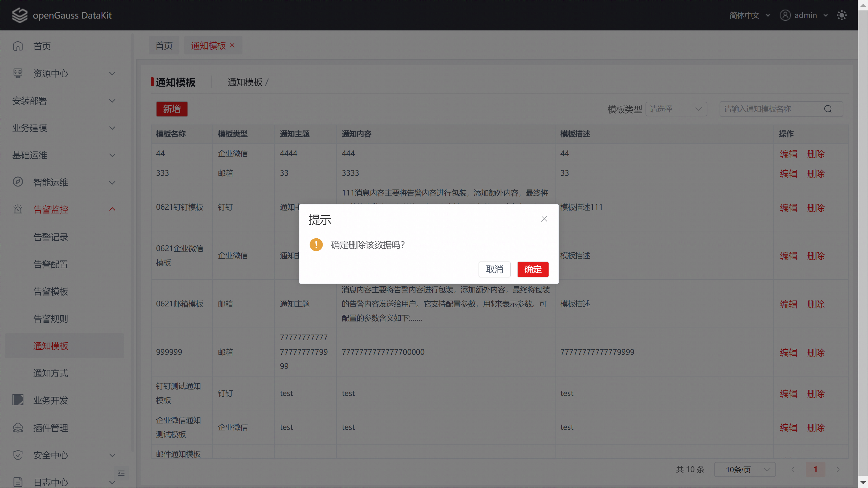Toggle the light/dark theme sun icon
This screenshot has height=488, width=868.
841,15
